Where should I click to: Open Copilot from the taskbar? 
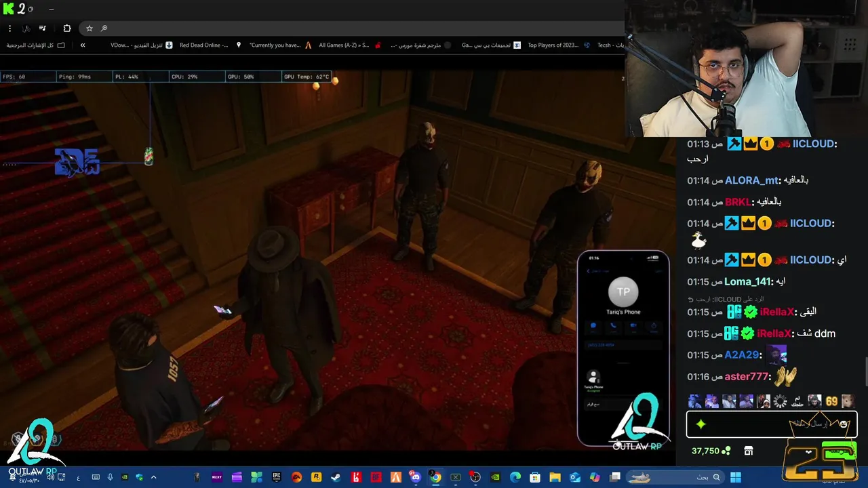tap(595, 477)
